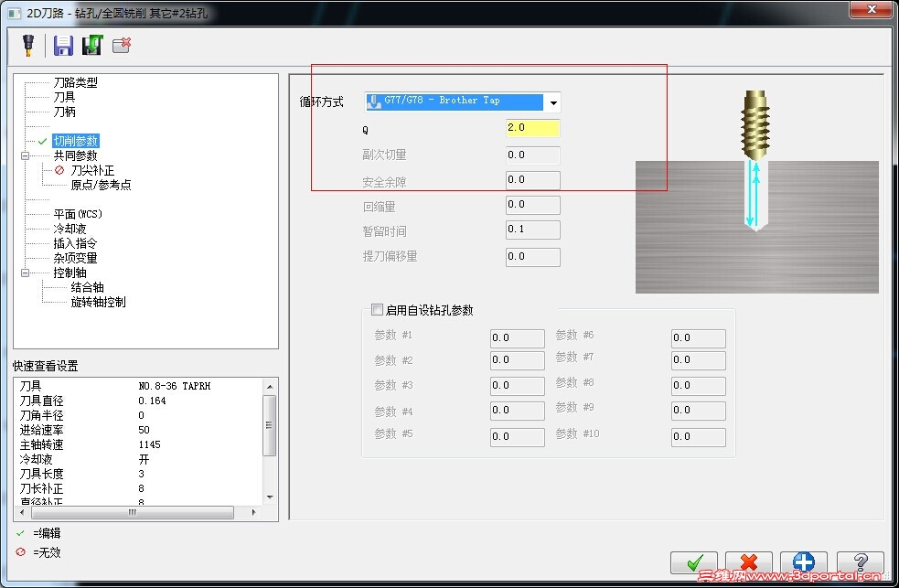Click the blue save parameters floppy icon
The height and width of the screenshot is (588, 899).
(63, 46)
